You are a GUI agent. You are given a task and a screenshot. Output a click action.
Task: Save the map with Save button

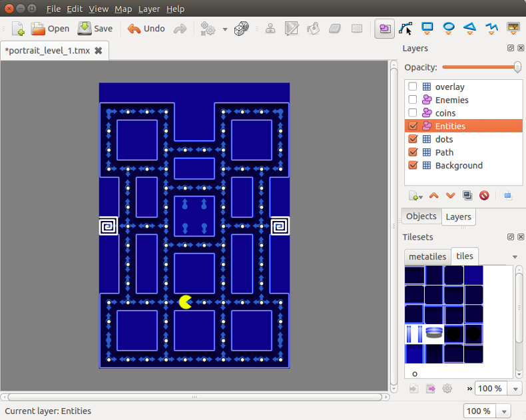tap(95, 29)
